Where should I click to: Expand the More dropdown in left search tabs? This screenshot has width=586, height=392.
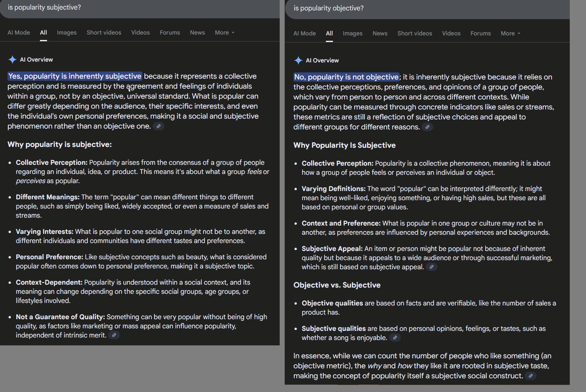tap(225, 32)
